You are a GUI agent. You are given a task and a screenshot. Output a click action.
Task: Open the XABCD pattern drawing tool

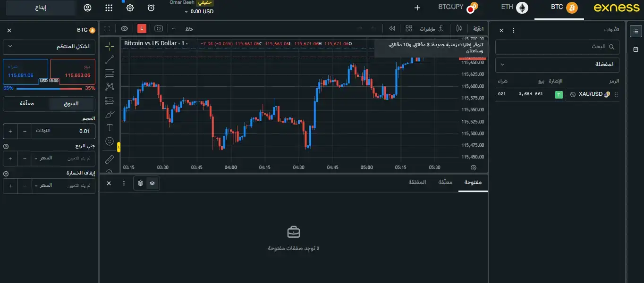[x=110, y=87]
